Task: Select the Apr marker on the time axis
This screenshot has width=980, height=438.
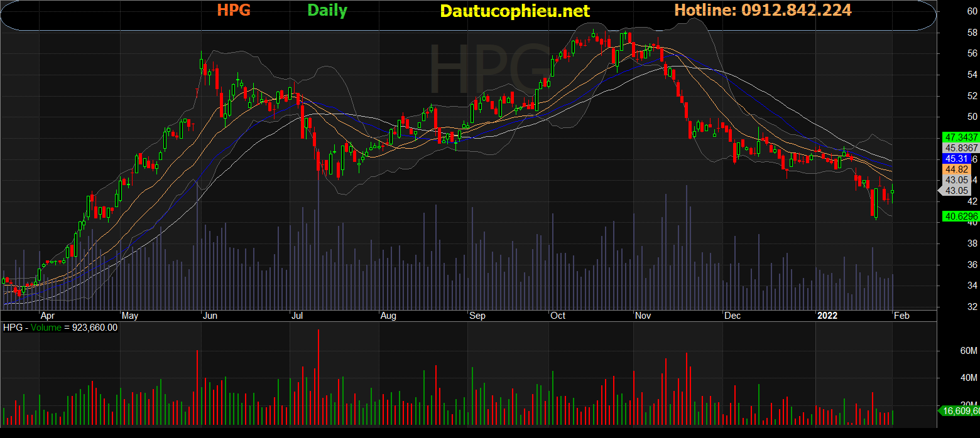Action: click(48, 315)
